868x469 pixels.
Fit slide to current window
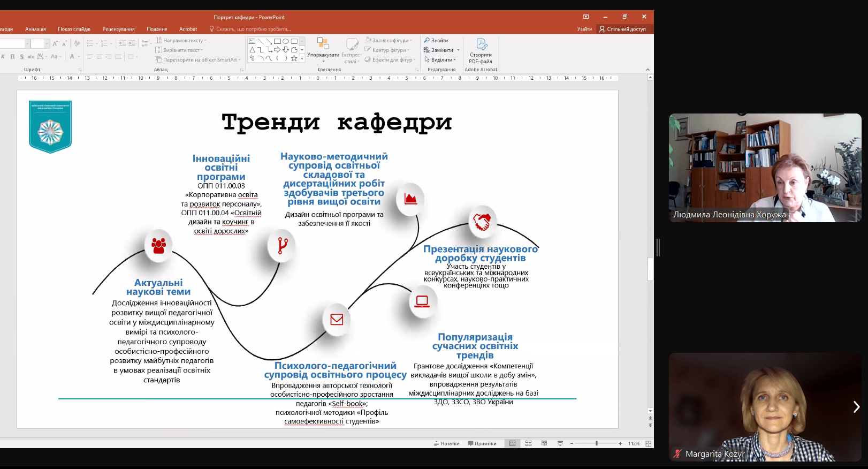tap(648, 443)
